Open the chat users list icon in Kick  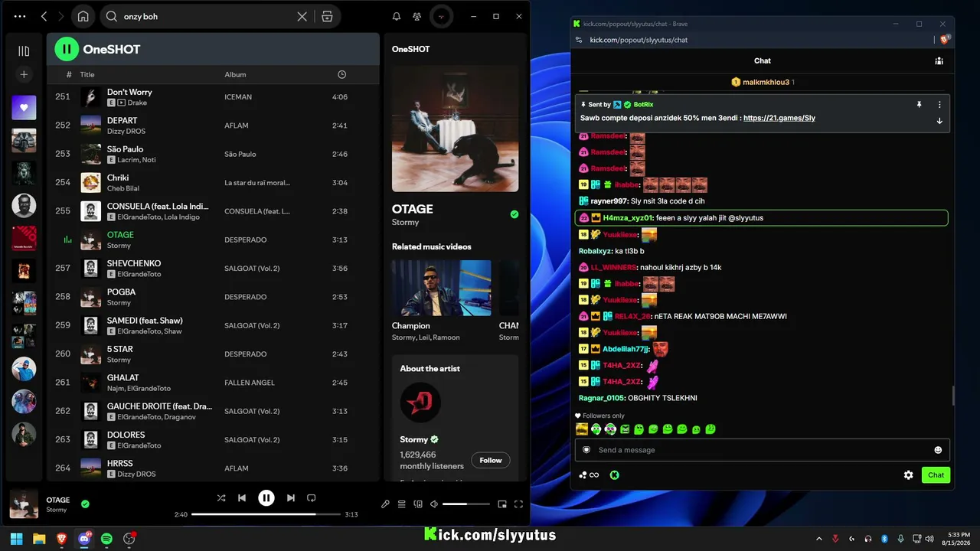[x=939, y=61]
